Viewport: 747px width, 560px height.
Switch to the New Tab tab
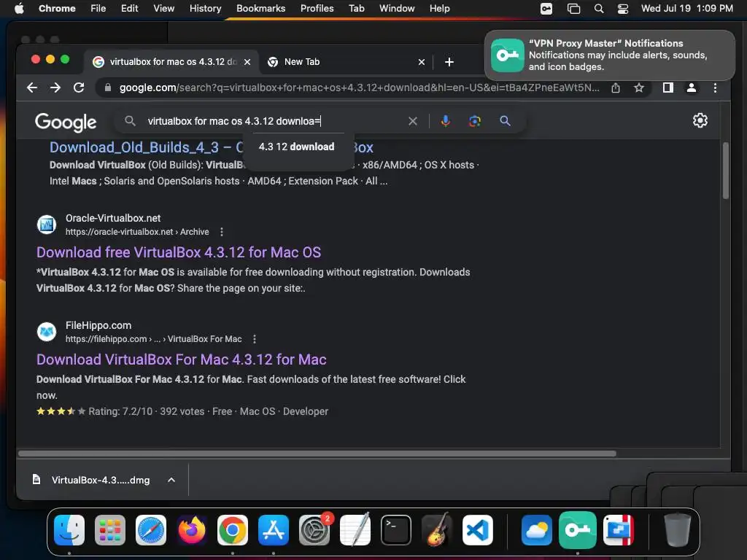click(x=347, y=62)
